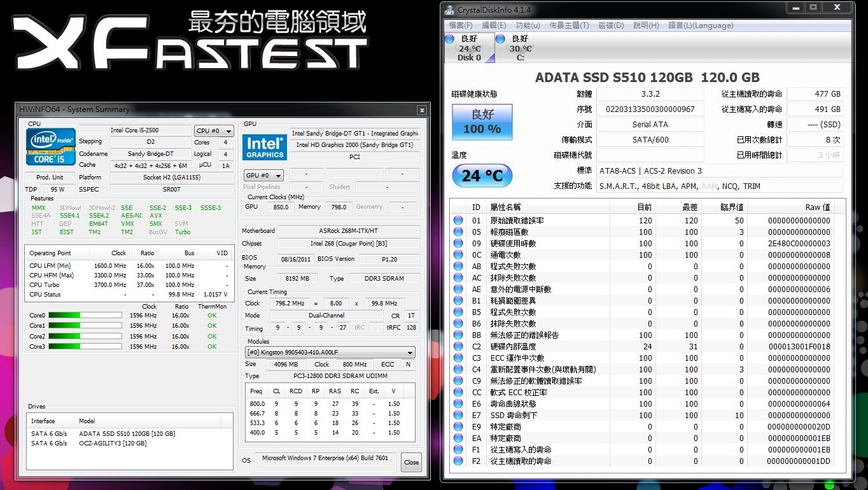868x490 pixels.
Task: Click the status orb for attribute CC 軟式 ECC 校正率
Action: pyautogui.click(x=458, y=393)
